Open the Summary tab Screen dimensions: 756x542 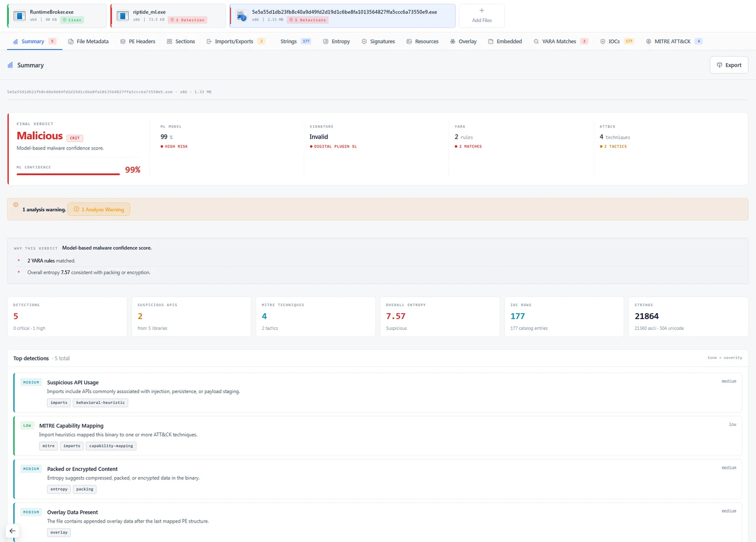(35, 41)
